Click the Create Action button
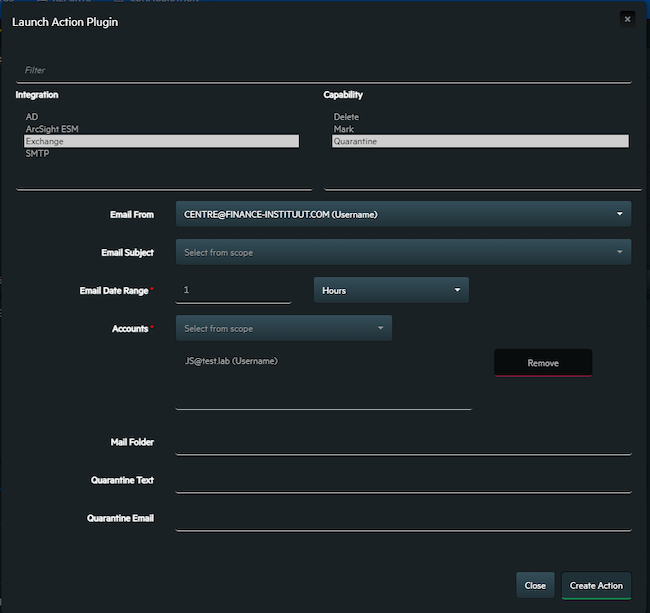 click(596, 585)
